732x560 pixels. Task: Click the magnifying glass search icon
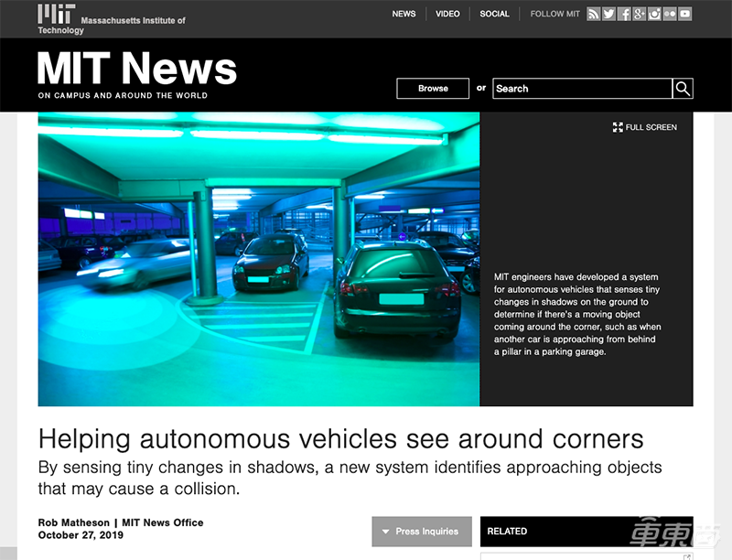pos(683,89)
